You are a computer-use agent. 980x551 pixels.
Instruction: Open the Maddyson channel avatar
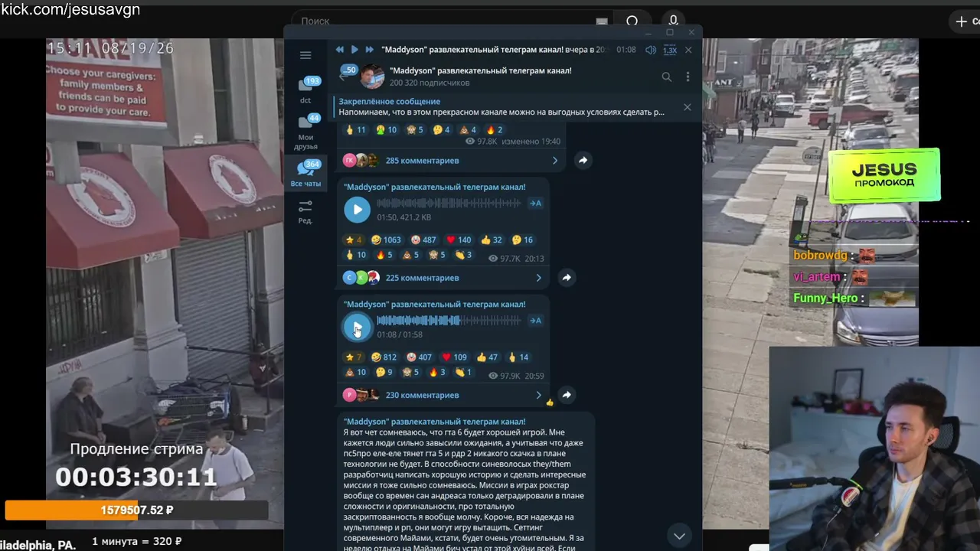[x=372, y=76]
